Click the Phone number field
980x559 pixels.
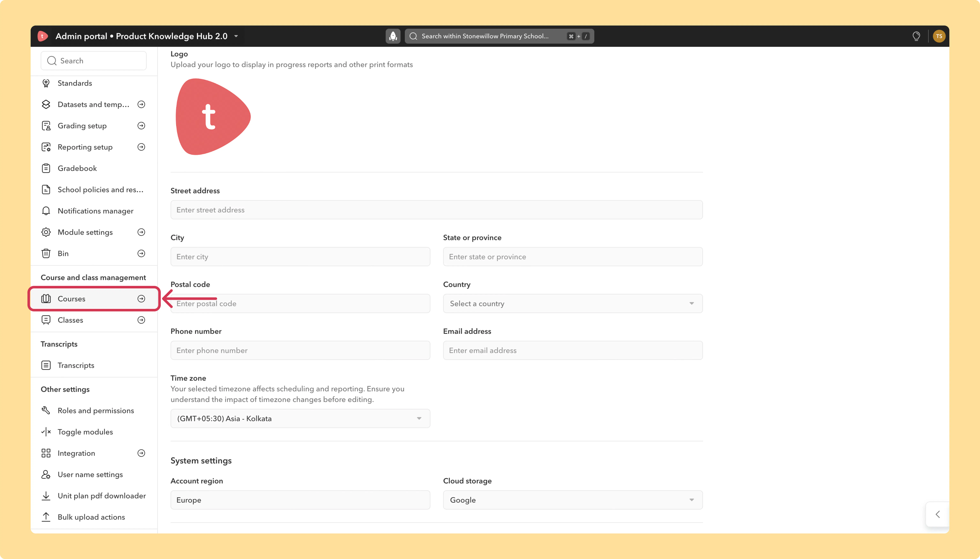pos(300,350)
